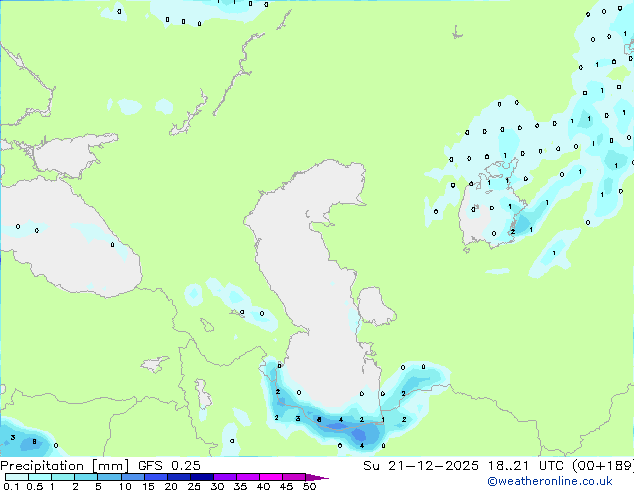Pick the 35–40 mm violet legend swatch

coord(248,477)
